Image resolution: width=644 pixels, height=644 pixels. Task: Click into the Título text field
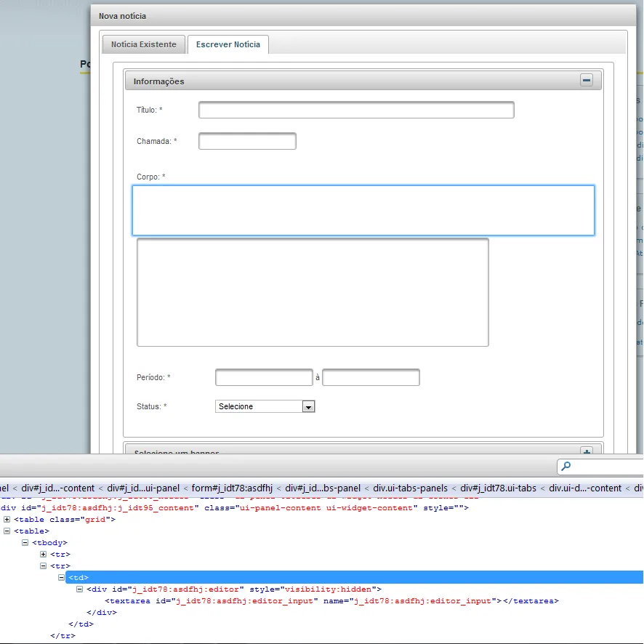[356, 110]
